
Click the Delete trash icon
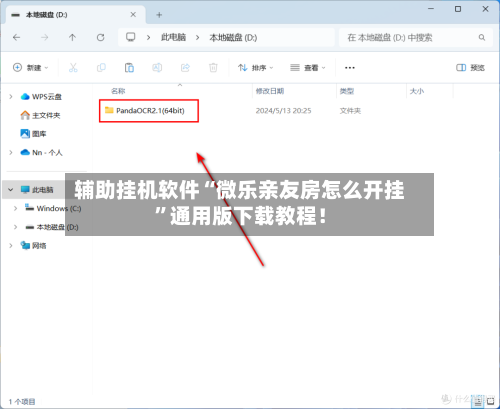pyautogui.click(x=213, y=68)
